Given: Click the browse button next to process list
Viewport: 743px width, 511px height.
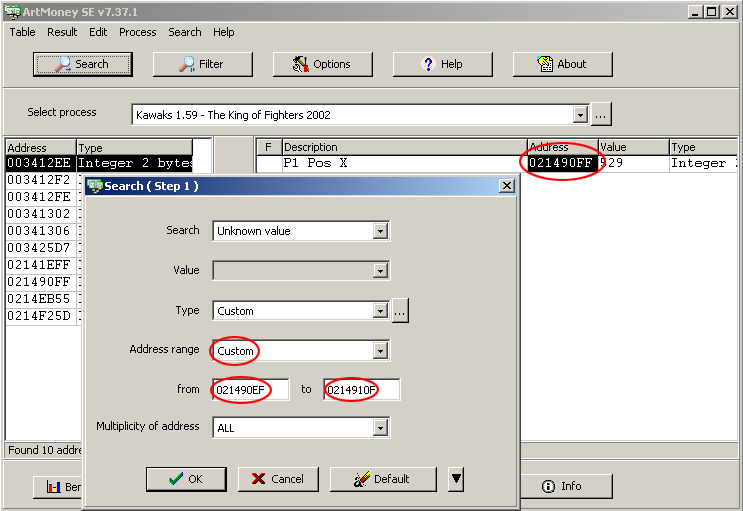Looking at the screenshot, I should click(x=600, y=114).
